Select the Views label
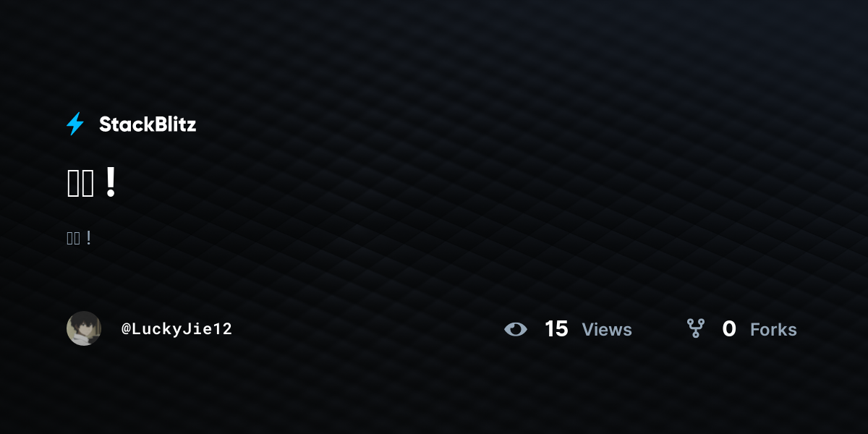The height and width of the screenshot is (434, 868). click(607, 330)
